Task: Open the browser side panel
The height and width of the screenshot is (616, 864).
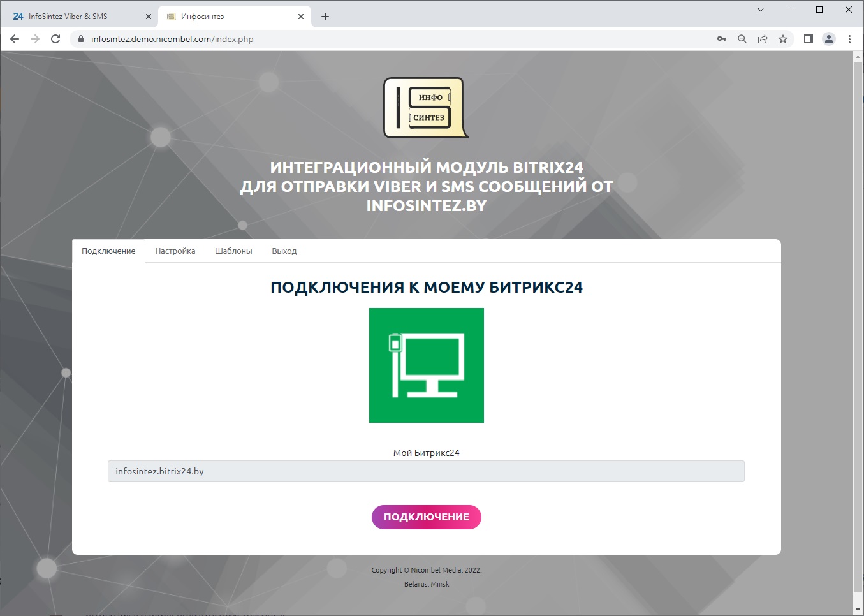Action: 809,39
